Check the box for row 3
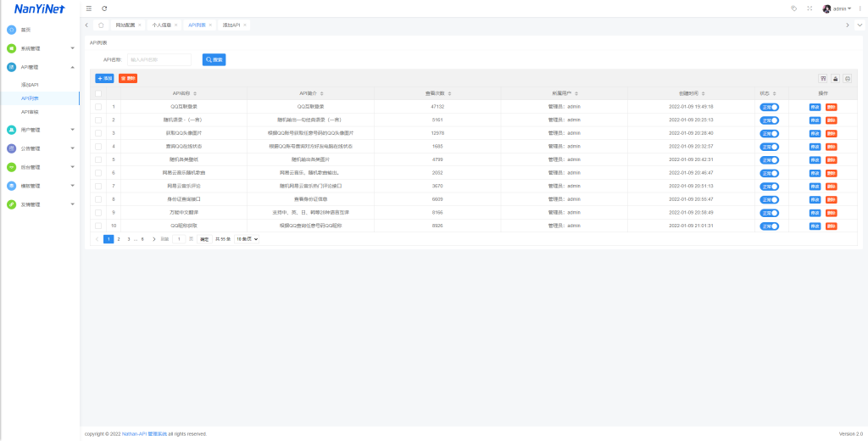This screenshot has height=441, width=868. [98, 133]
